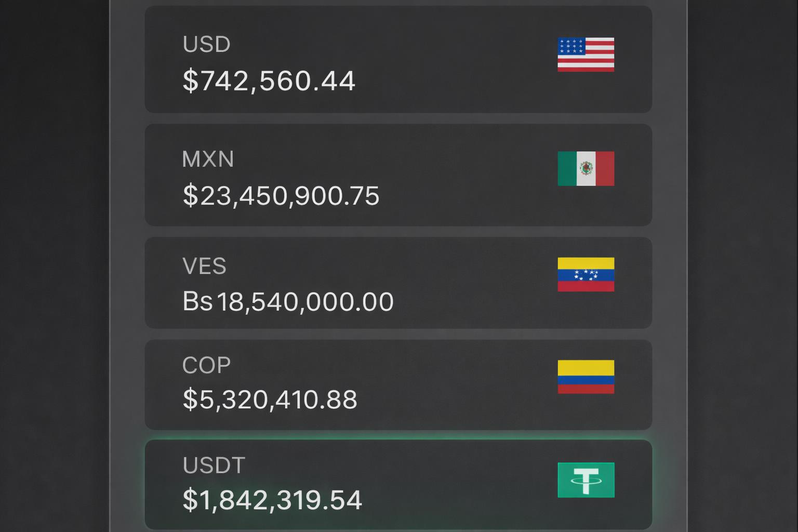Viewport: 798px width, 532px height.
Task: Click the Tether USDT logo icon
Action: tap(586, 479)
